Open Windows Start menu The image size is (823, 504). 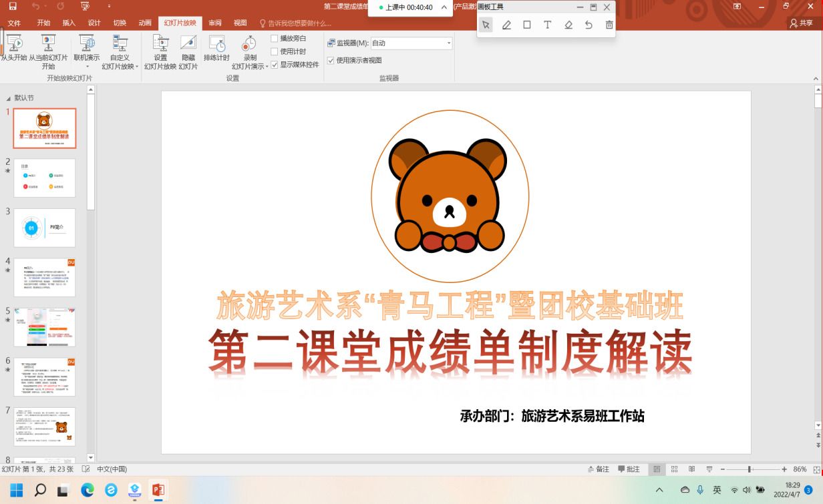point(16,491)
